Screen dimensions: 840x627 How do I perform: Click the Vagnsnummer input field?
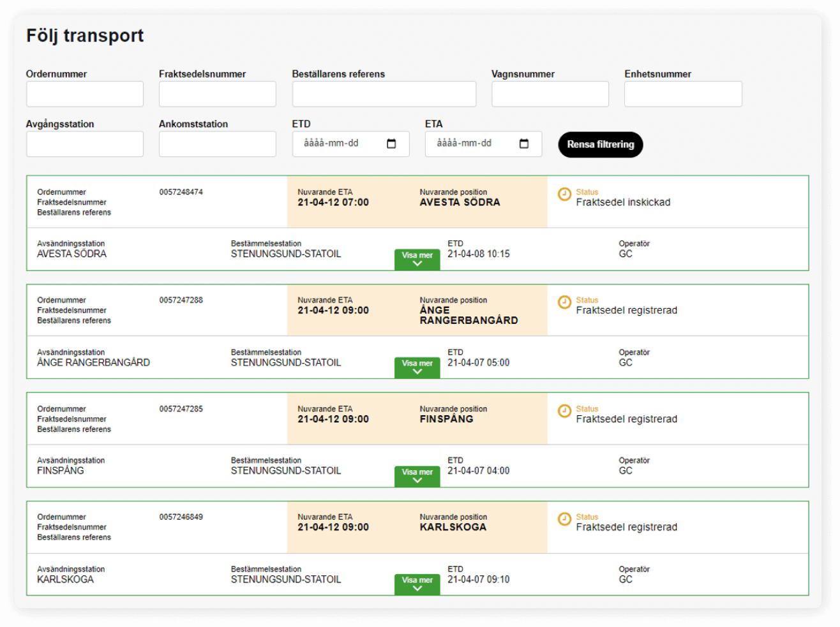pyautogui.click(x=550, y=94)
